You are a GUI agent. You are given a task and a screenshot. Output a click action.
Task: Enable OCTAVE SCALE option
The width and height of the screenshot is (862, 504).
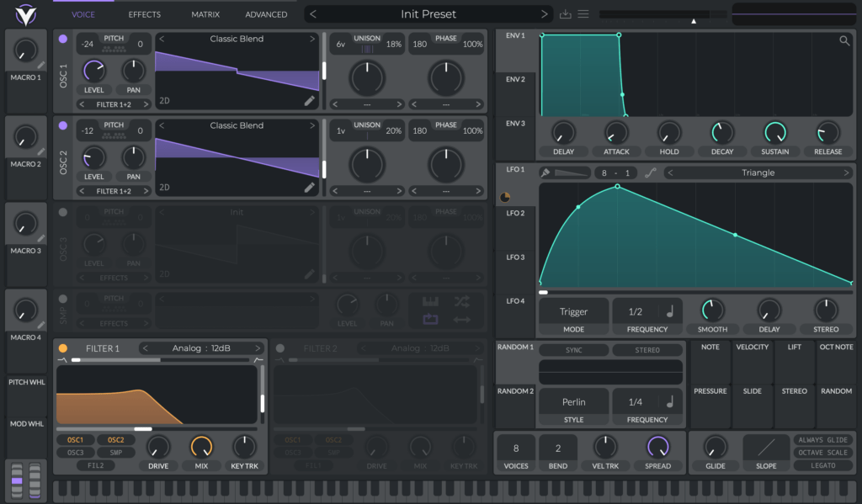[x=822, y=453]
